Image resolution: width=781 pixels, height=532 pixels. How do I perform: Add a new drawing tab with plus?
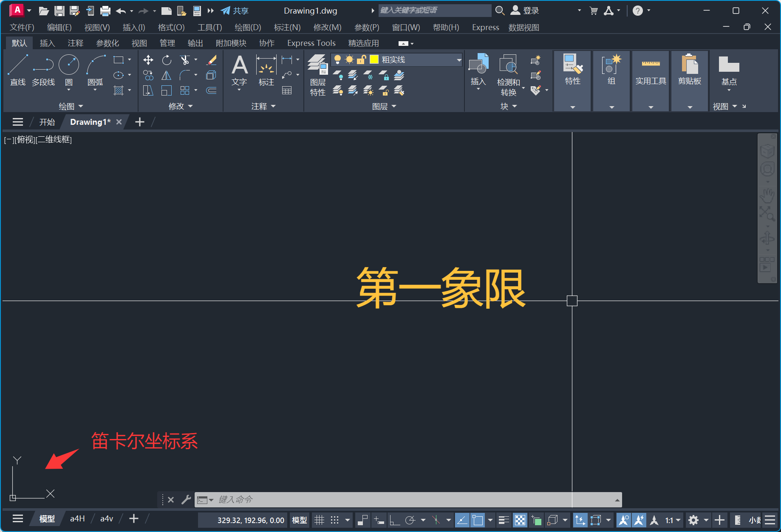pos(139,122)
